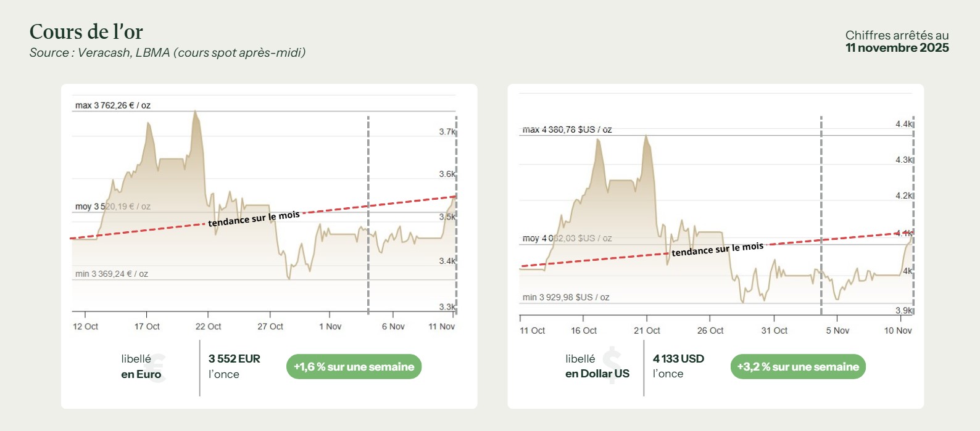Click the min 3 369,24 € / oz label
This screenshot has height=431, width=980.
[x=112, y=274]
